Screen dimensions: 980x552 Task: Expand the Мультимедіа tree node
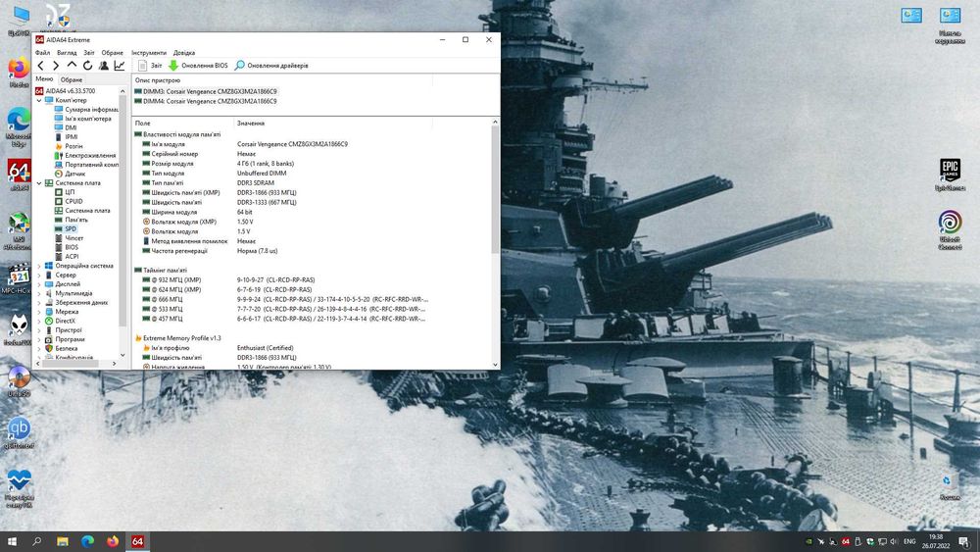coord(39,293)
